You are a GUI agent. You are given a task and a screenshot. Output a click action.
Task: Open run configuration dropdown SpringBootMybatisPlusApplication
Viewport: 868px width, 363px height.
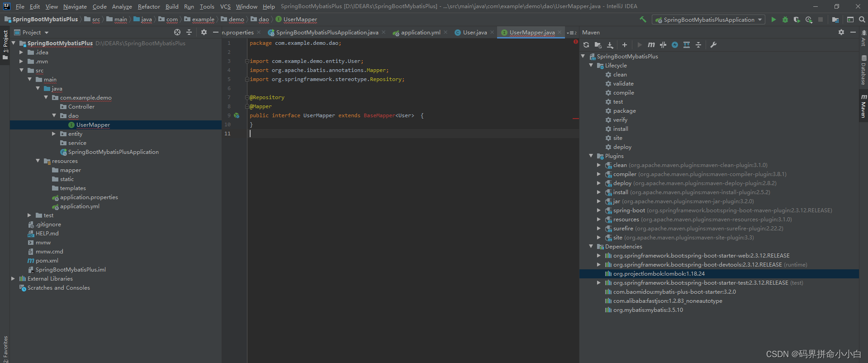click(708, 19)
